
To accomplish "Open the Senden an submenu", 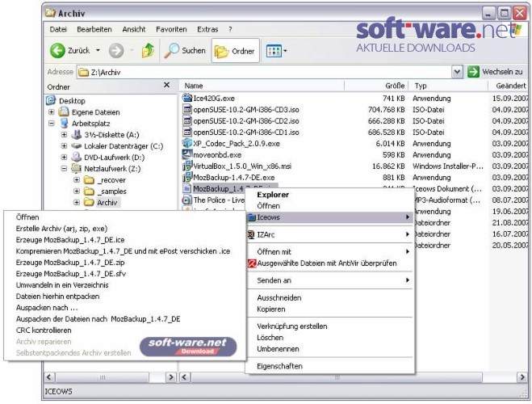I will pos(330,280).
